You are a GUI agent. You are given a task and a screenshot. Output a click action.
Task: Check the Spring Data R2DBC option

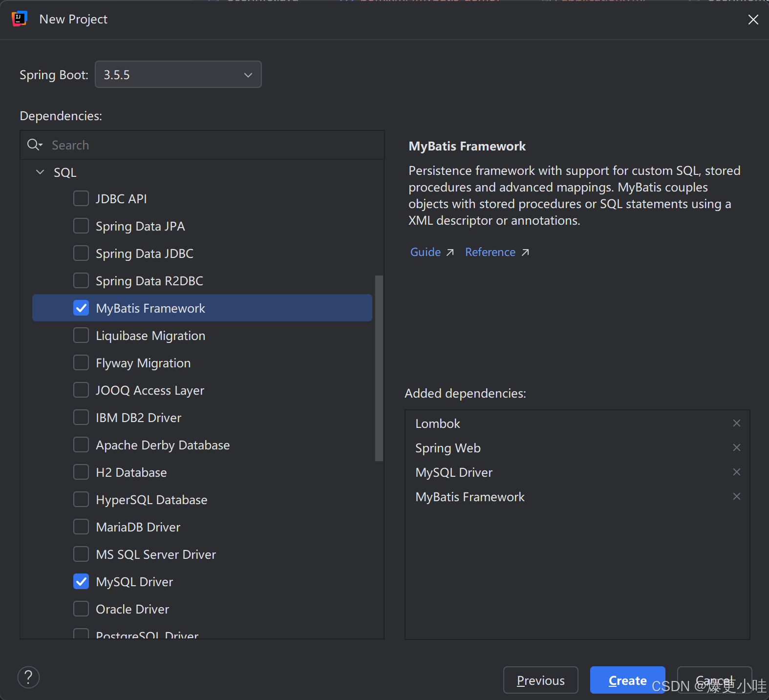81,280
